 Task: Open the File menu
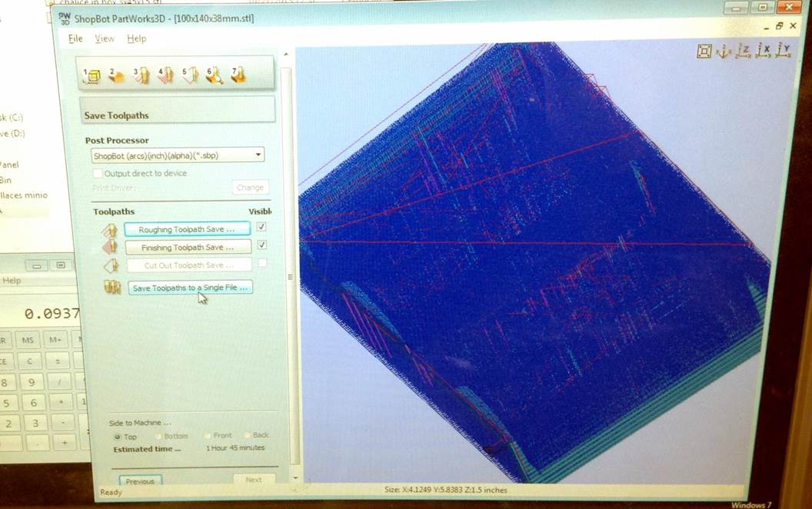[x=75, y=38]
